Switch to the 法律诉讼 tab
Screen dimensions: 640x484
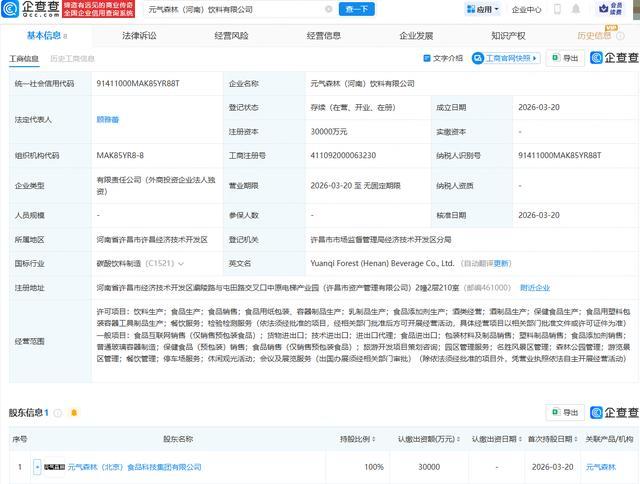(x=139, y=36)
